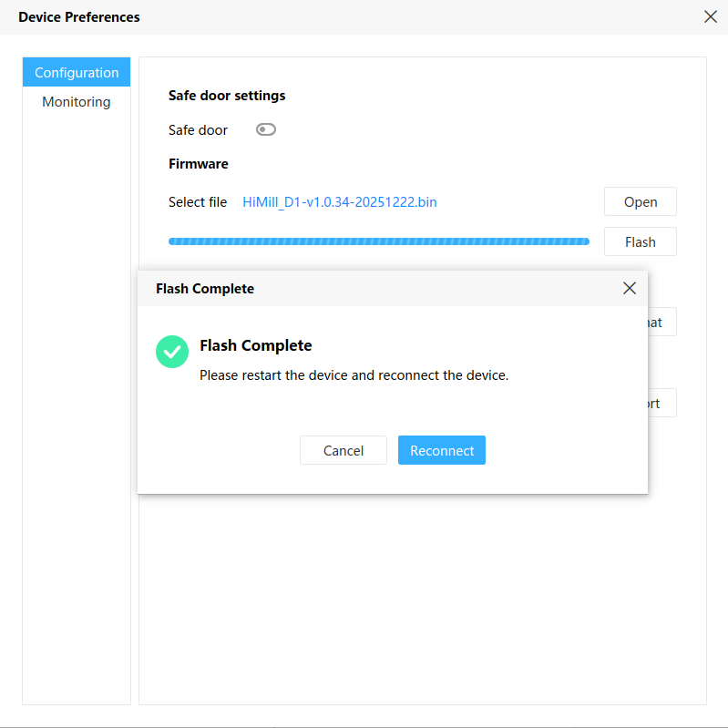Open the Monitoring tab
This screenshot has width=728, height=728.
click(77, 102)
